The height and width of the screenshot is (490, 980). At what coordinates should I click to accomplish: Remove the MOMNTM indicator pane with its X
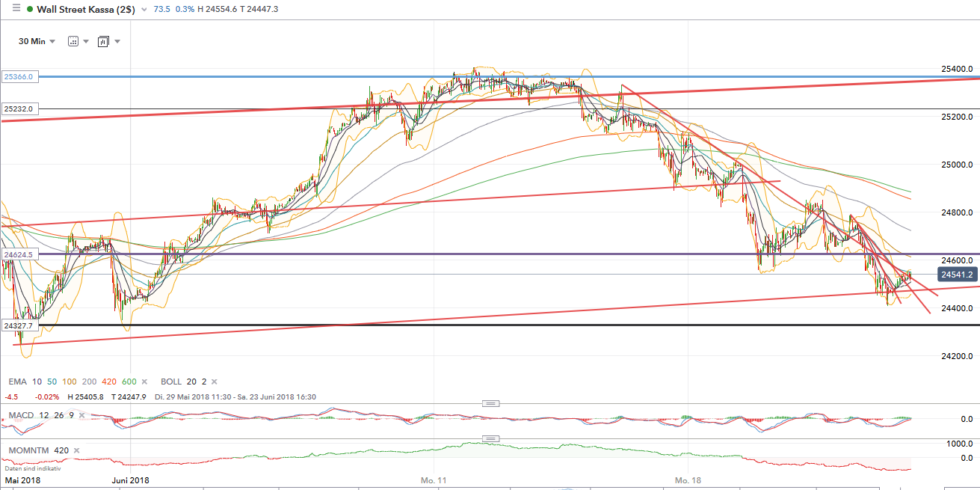75,450
